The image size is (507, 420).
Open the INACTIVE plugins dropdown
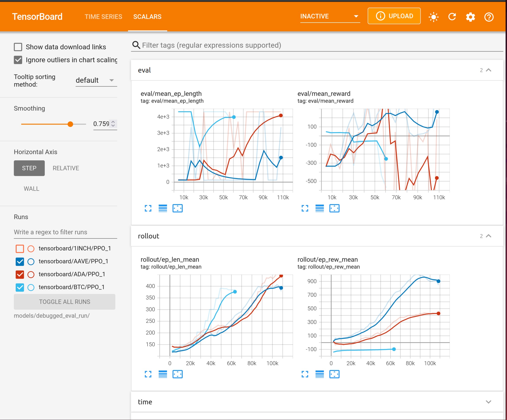330,16
